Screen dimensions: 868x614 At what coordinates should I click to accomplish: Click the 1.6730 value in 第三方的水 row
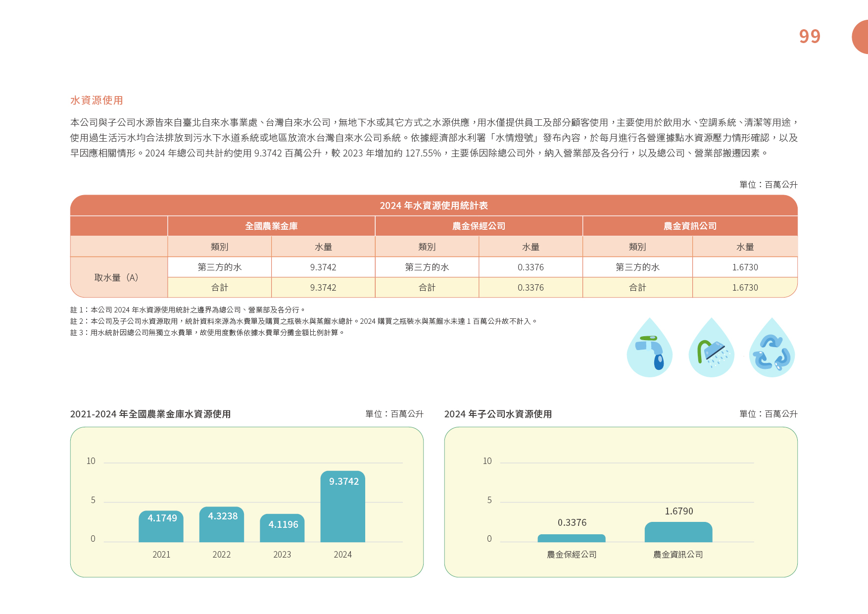tap(745, 267)
